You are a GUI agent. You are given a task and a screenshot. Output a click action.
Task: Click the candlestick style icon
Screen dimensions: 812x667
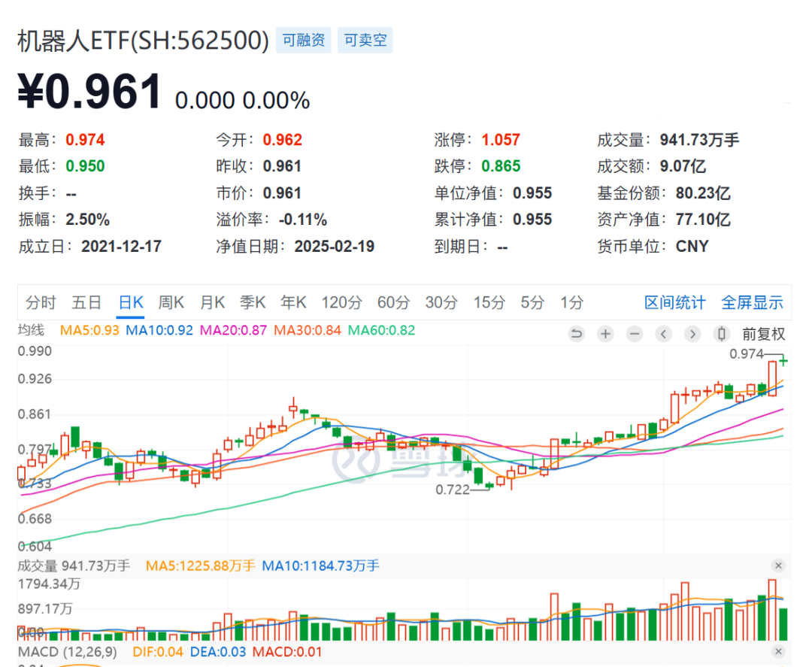[722, 334]
